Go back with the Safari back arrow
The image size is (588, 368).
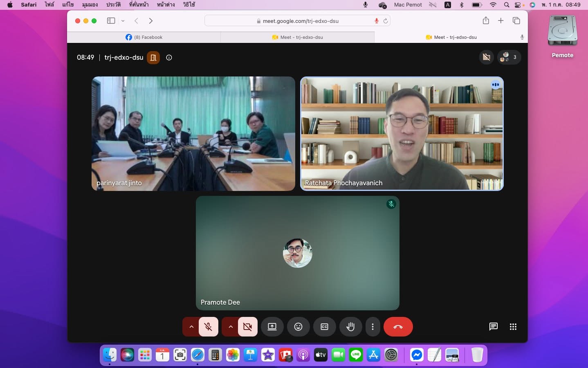(137, 21)
